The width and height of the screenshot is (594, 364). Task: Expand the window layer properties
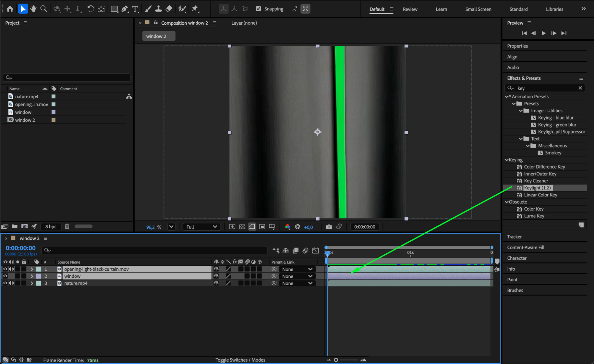click(32, 276)
